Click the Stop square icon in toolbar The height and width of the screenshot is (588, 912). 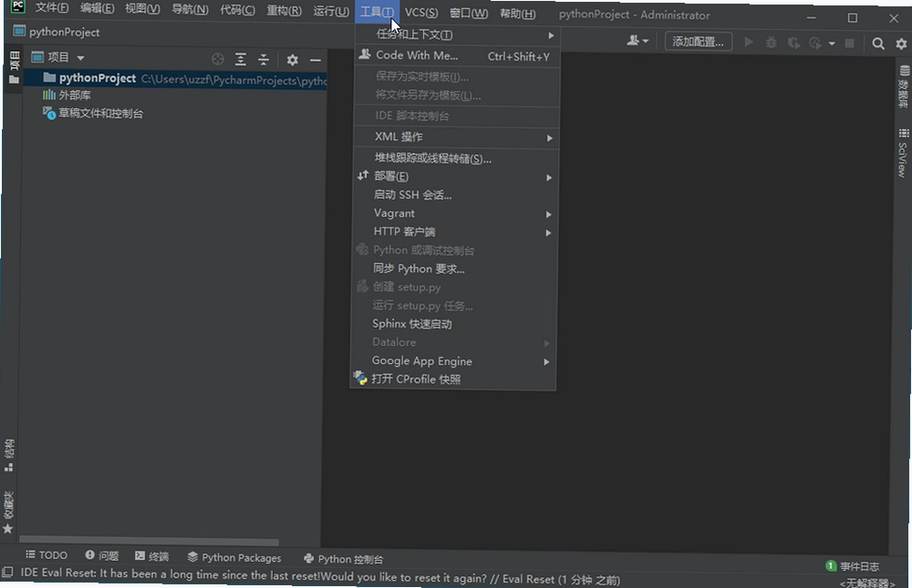coord(850,43)
